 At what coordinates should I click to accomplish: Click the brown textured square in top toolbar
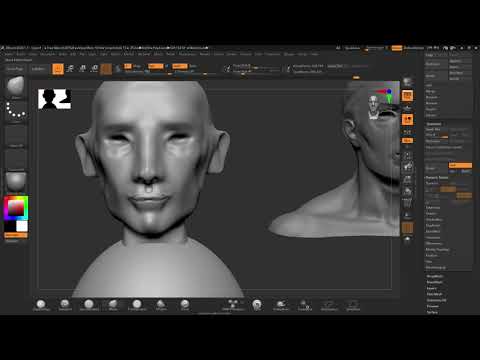click(x=106, y=69)
